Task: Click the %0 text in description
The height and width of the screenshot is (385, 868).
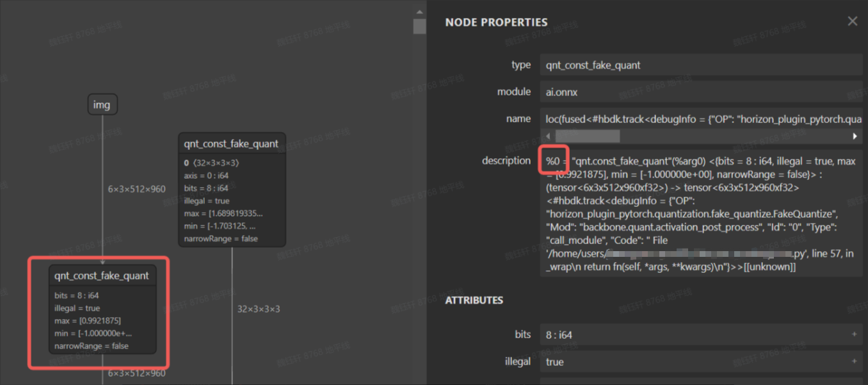Action: click(552, 161)
